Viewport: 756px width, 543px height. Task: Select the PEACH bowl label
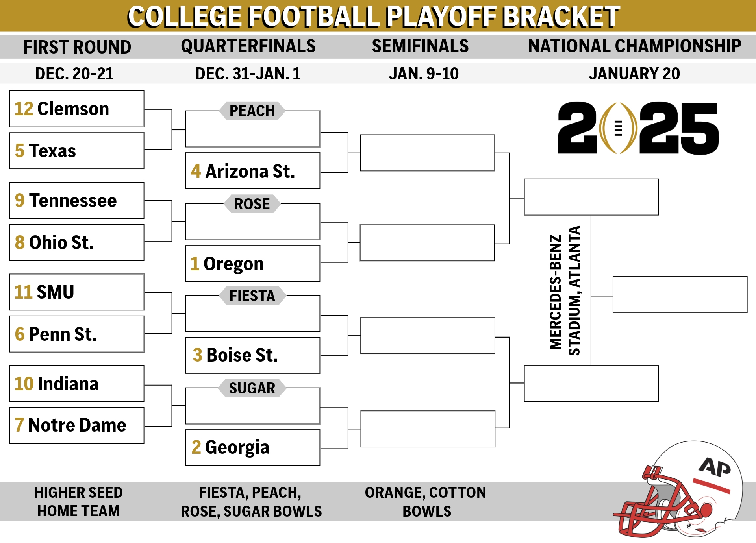coord(252,111)
